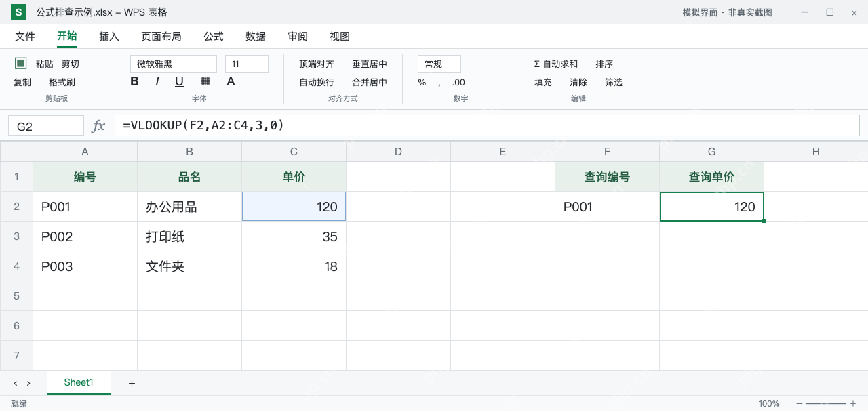
Task: Open the 文件 menu
Action: point(25,37)
